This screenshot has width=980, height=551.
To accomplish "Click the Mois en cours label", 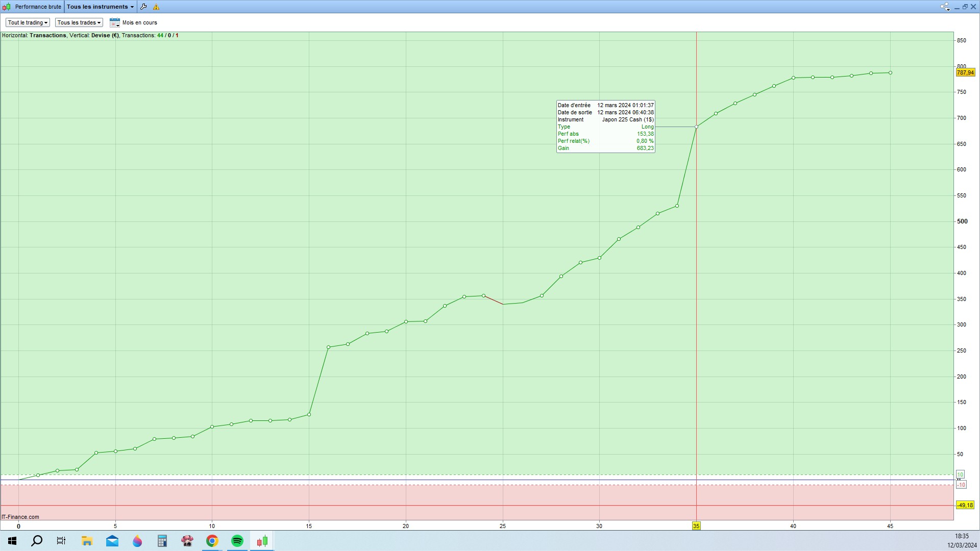I will coord(139,22).
